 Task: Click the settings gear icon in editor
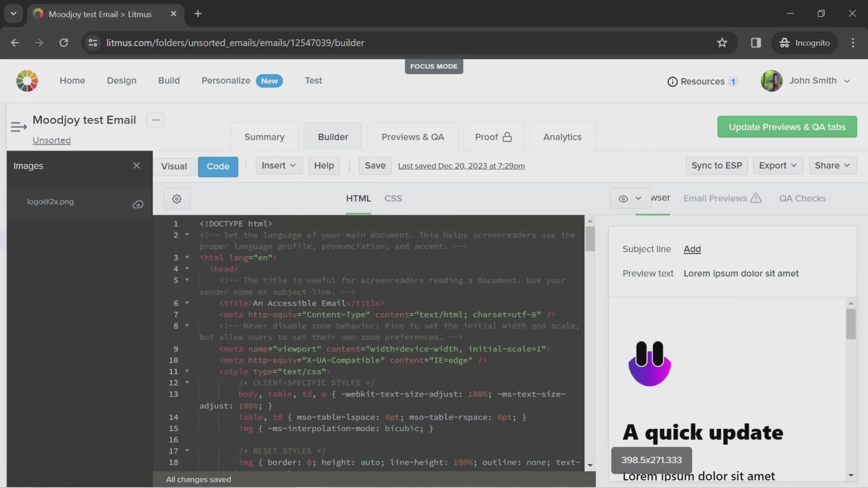pos(177,198)
